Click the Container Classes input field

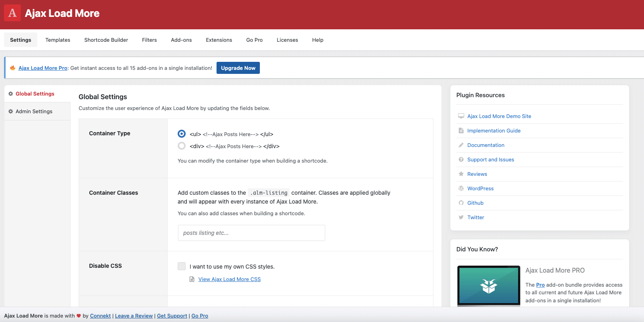pyautogui.click(x=251, y=233)
